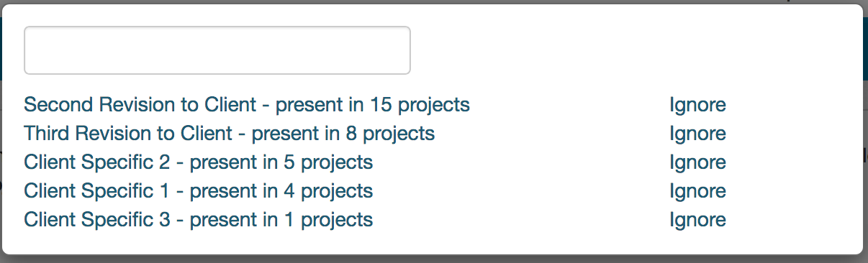Ignore the Third Revision to Client item
The image size is (868, 263).
pos(697,134)
